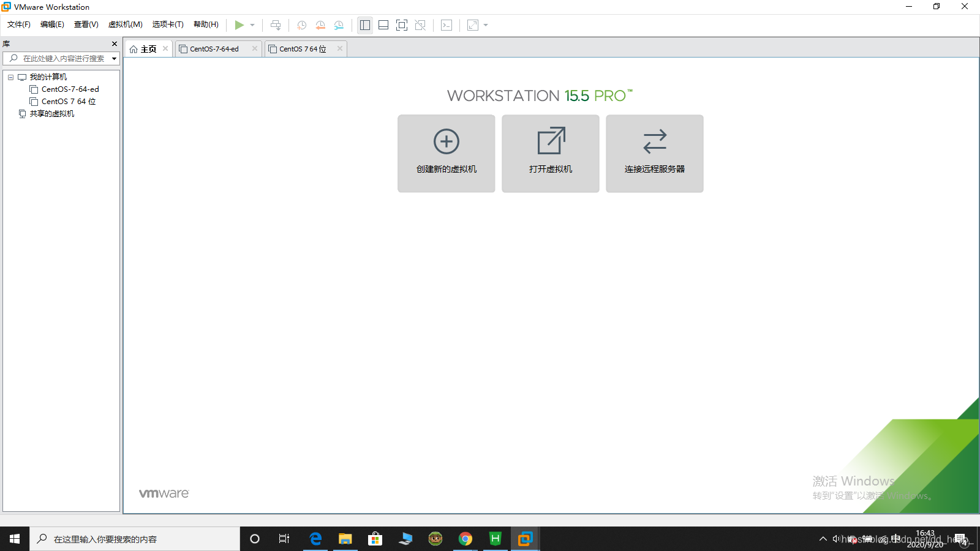This screenshot has height=551, width=980.
Task: Click the Unity mode toolbar icon
Action: [420, 25]
